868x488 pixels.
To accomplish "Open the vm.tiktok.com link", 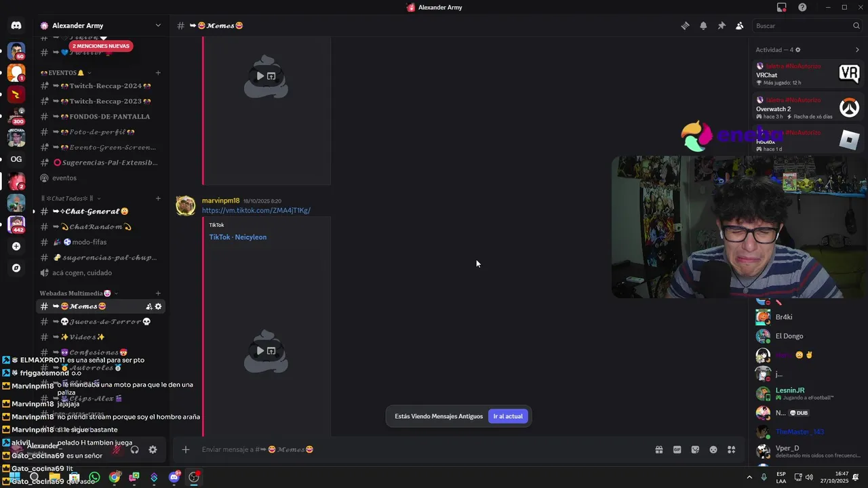I will [x=256, y=210].
